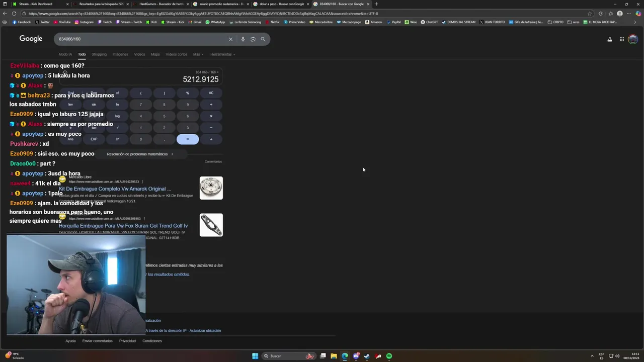Open Spotify from the taskbar

click(389, 356)
